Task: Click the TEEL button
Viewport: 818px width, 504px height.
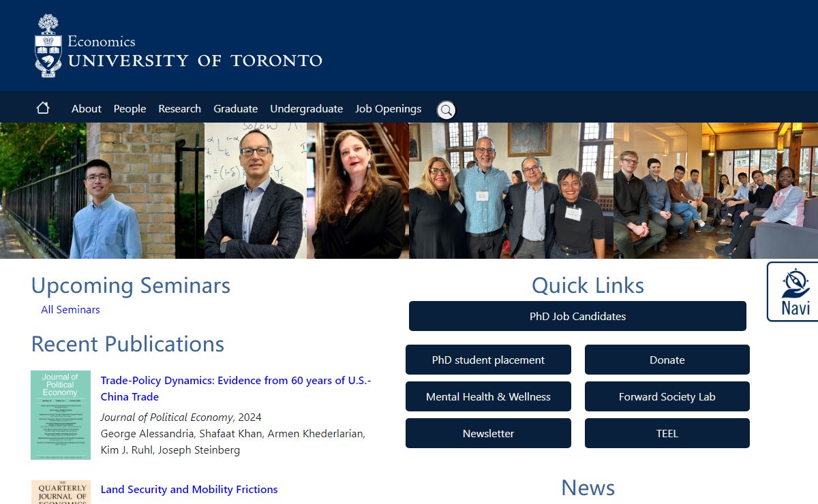Action: (x=667, y=433)
